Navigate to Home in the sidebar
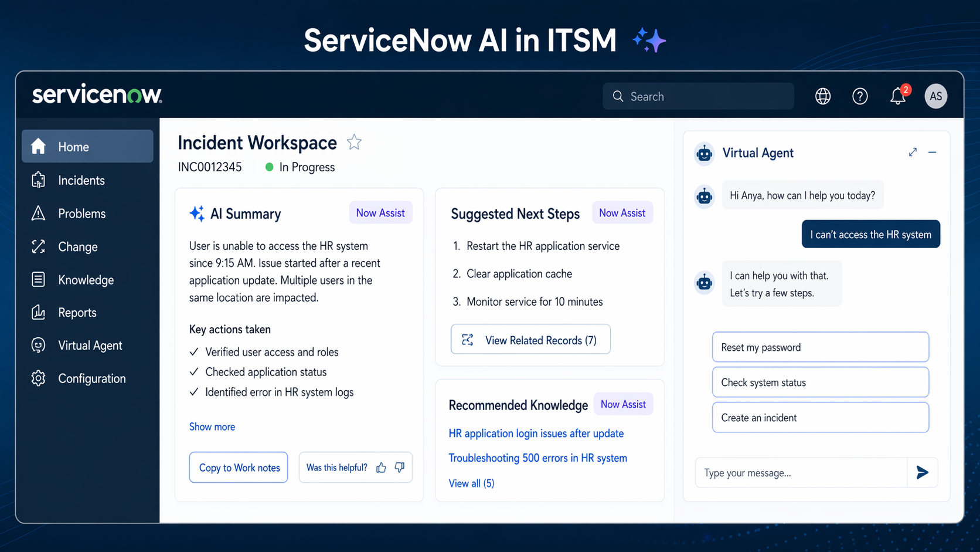This screenshot has height=552, width=980. click(73, 146)
